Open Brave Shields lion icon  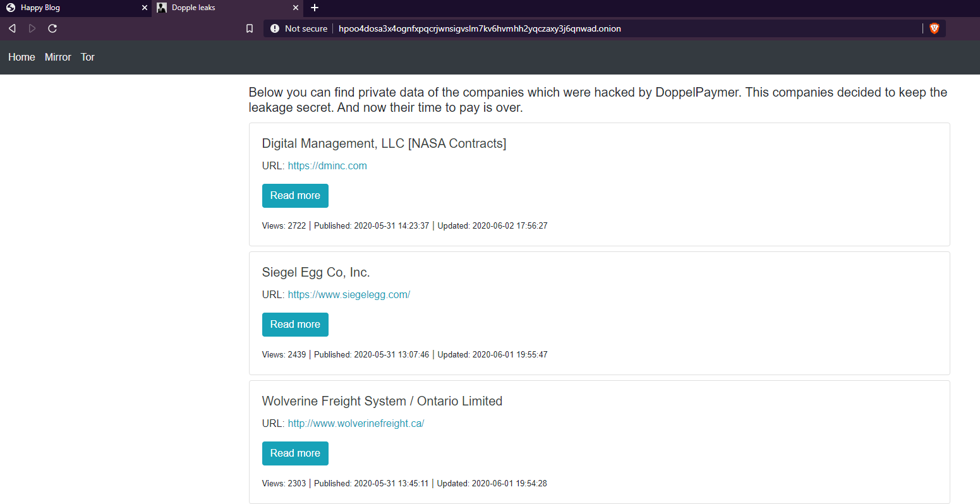click(935, 28)
